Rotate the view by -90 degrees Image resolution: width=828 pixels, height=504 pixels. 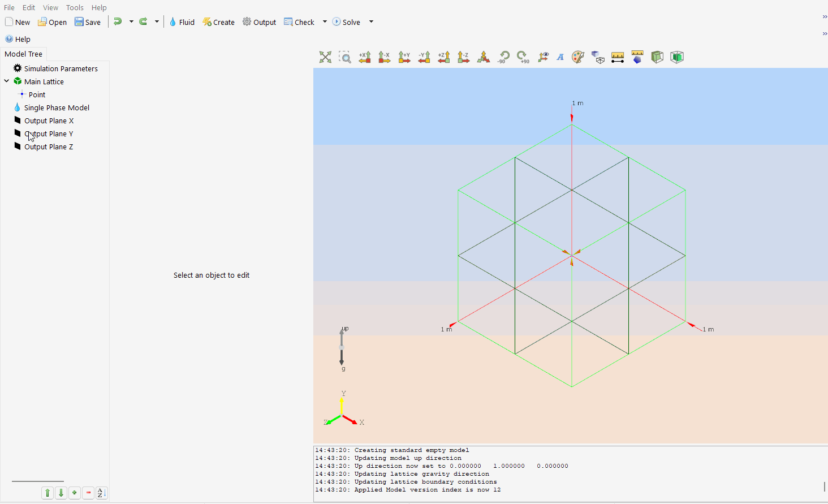[503, 57]
